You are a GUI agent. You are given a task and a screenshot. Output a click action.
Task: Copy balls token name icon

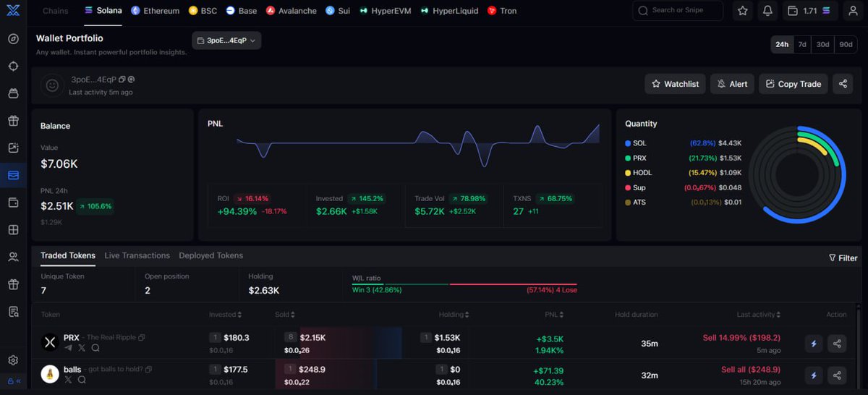pos(148,370)
